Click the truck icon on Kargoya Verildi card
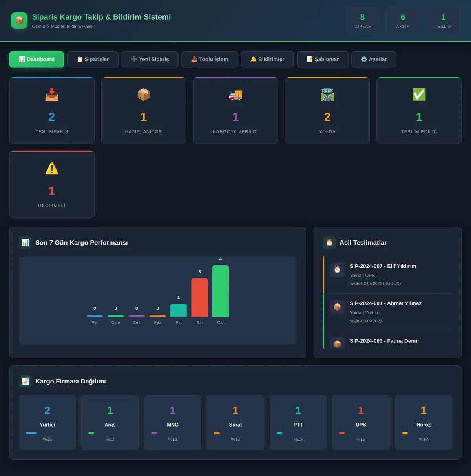 click(235, 94)
